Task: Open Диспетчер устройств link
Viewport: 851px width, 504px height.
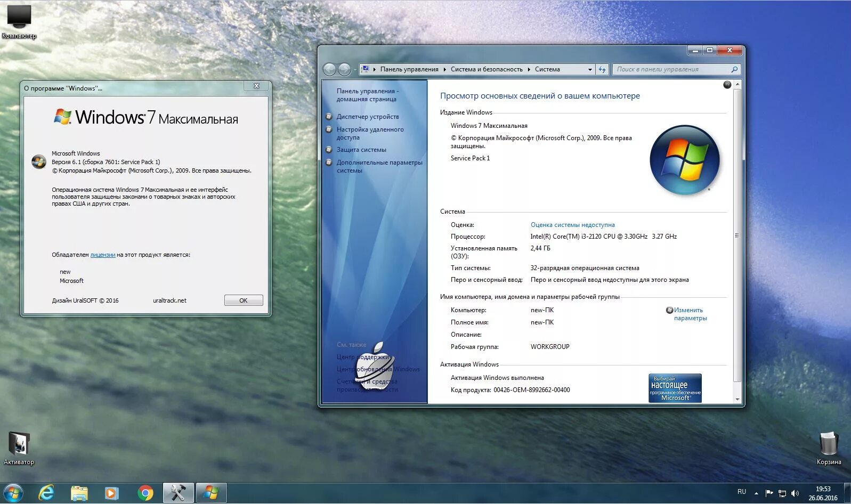Action: point(368,117)
